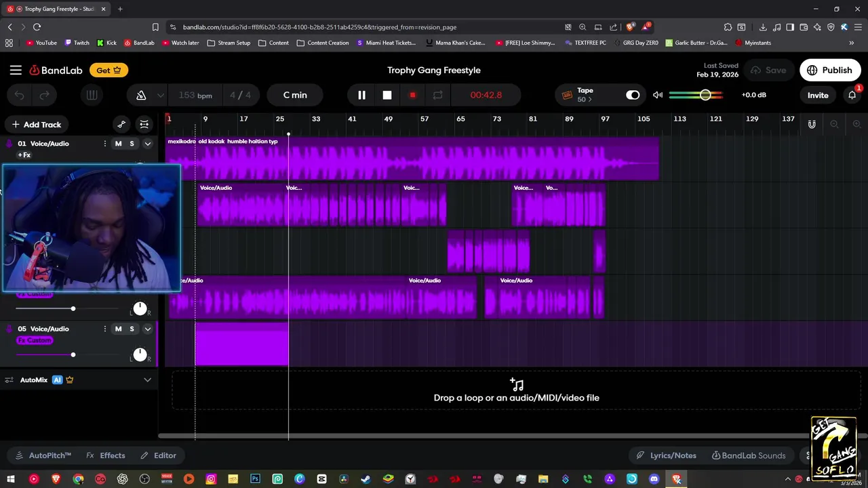Open the BandLab hamburger menu
This screenshot has width=868, height=488.
tap(16, 70)
